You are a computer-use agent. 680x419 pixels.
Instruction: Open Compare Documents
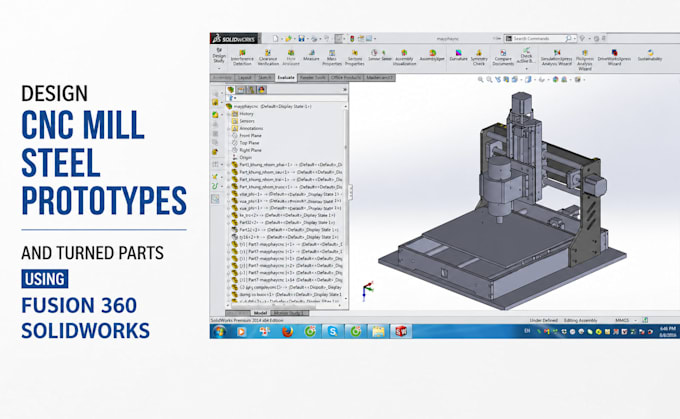tap(503, 57)
